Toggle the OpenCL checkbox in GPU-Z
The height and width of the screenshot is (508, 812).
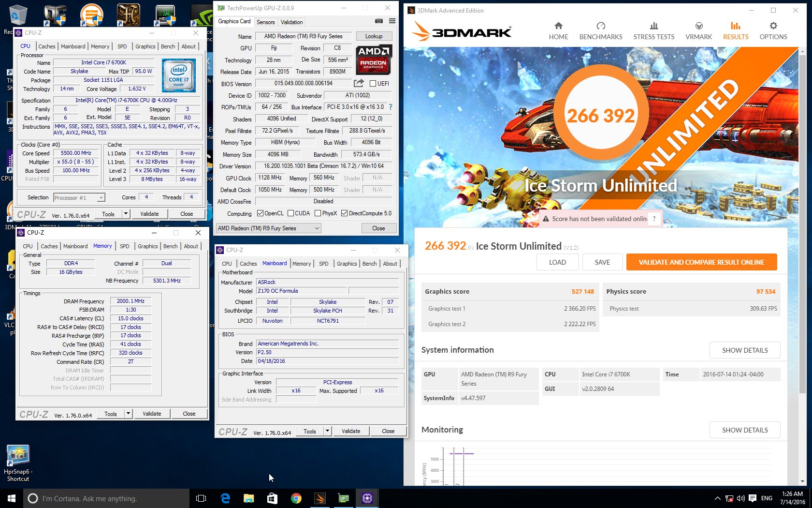click(260, 213)
